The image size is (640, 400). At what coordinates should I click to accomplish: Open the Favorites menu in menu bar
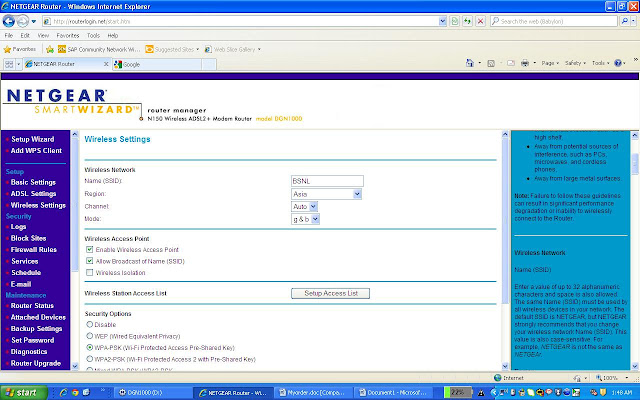68,36
